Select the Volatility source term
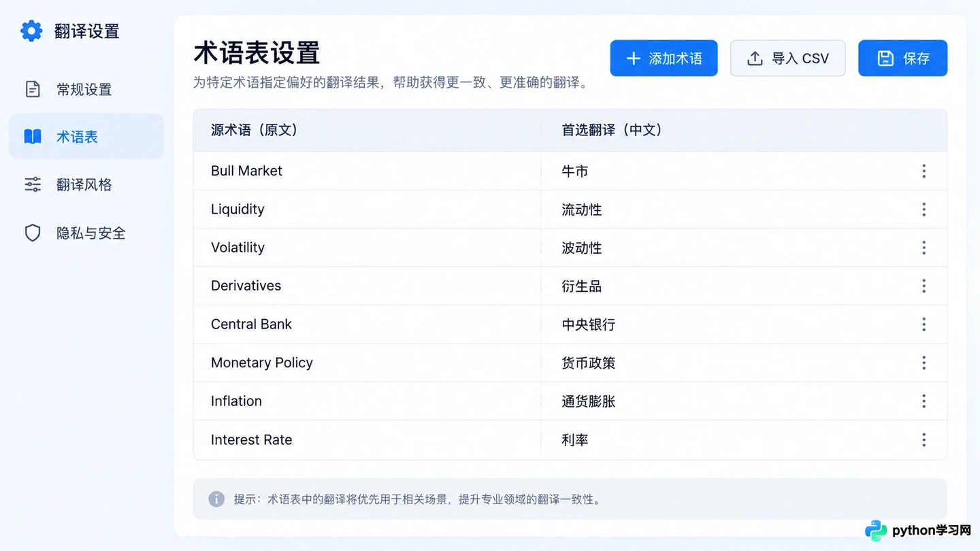The width and height of the screenshot is (980, 551). [x=238, y=248]
